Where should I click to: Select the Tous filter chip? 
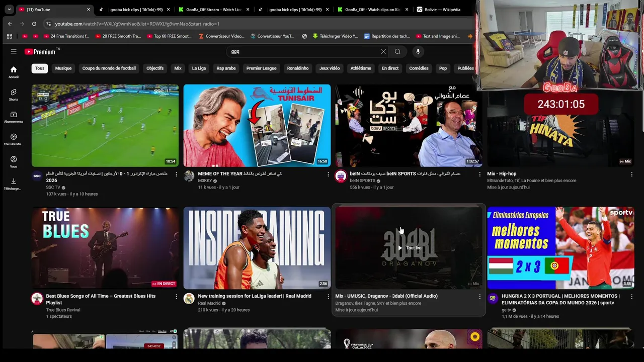[x=40, y=68]
